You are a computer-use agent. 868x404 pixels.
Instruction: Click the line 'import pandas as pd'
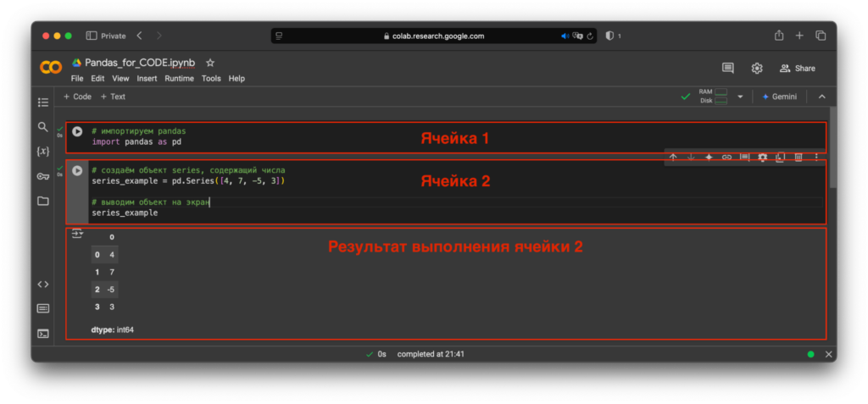(136, 142)
